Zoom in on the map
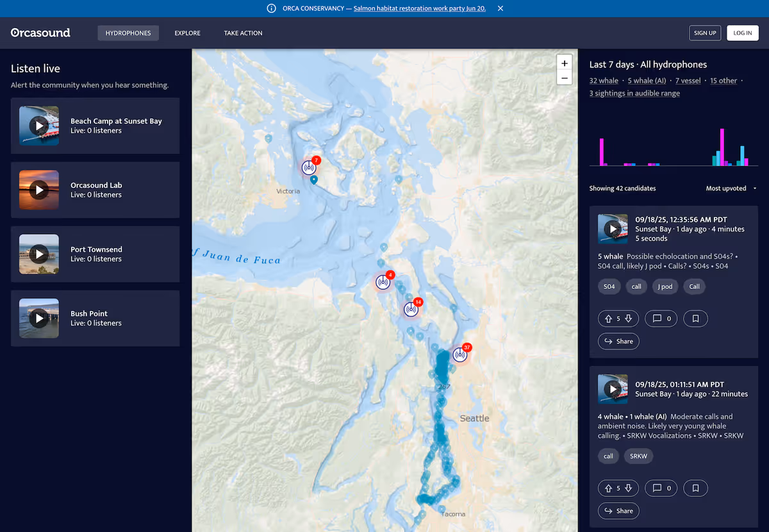This screenshot has height=532, width=769. click(564, 63)
